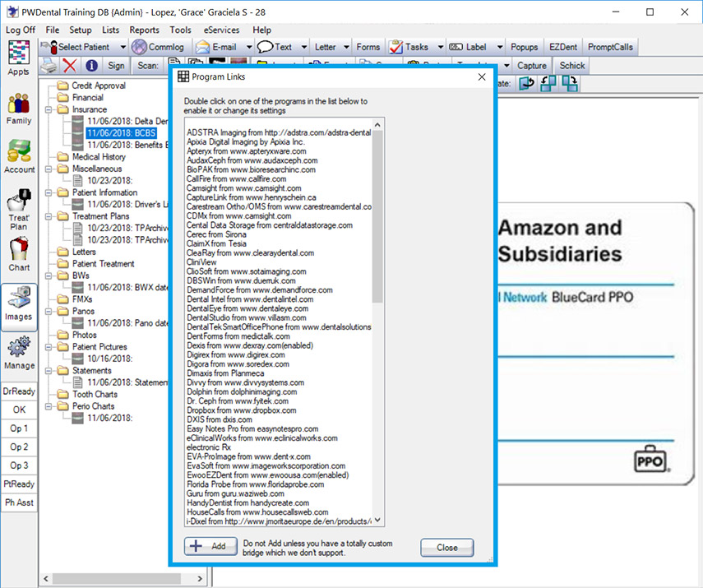Collapse the Panos folder node

[x=49, y=311]
